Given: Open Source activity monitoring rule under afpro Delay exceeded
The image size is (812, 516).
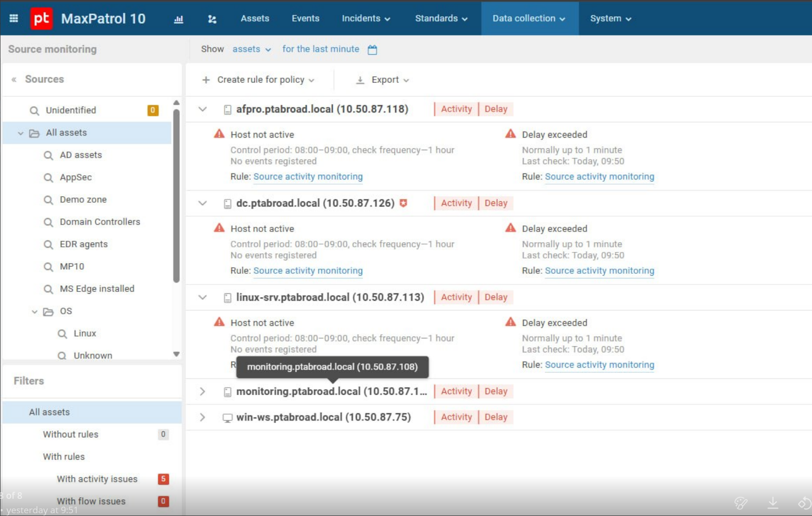Looking at the screenshot, I should 600,177.
